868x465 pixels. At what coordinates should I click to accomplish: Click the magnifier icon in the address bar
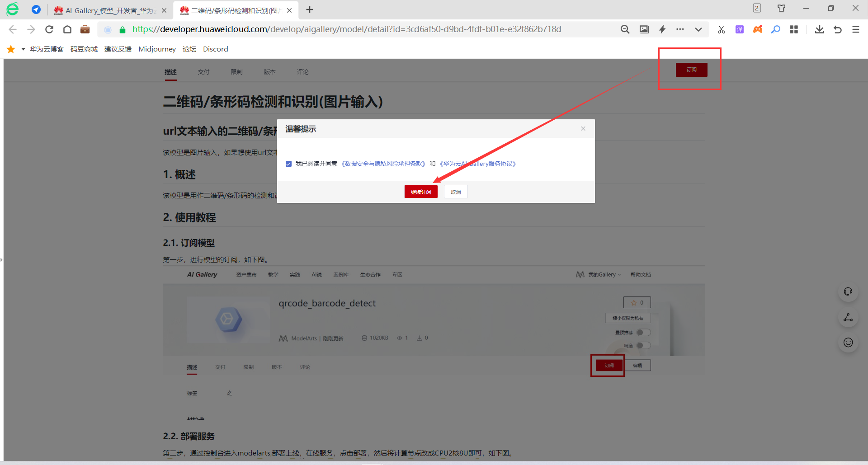[625, 29]
